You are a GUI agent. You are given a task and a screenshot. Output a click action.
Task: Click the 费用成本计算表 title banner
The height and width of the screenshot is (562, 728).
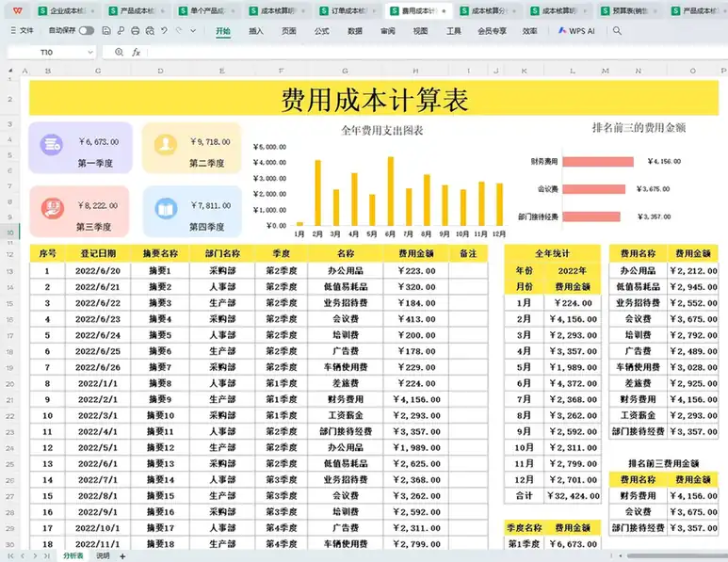374,99
